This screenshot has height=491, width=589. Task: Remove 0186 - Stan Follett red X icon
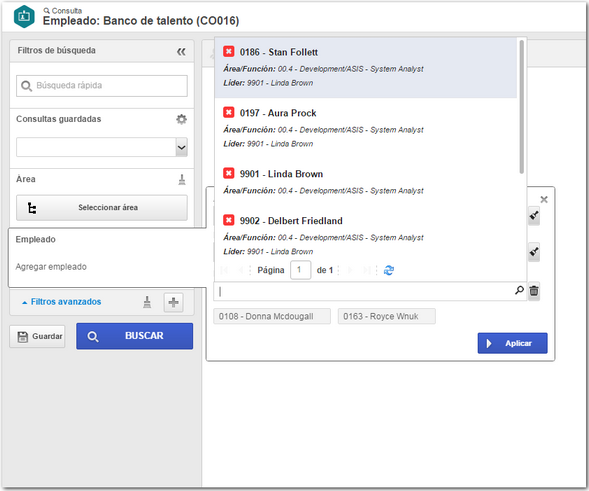tap(228, 51)
